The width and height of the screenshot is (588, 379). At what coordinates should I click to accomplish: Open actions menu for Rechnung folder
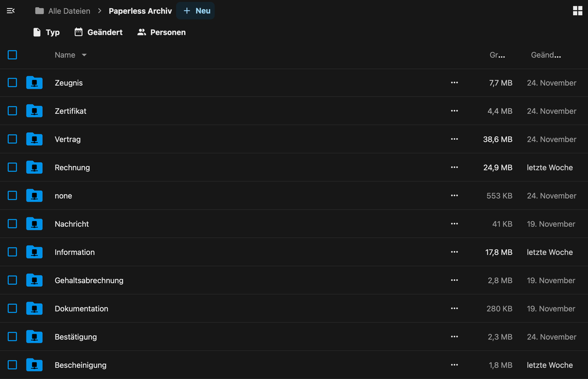454,167
